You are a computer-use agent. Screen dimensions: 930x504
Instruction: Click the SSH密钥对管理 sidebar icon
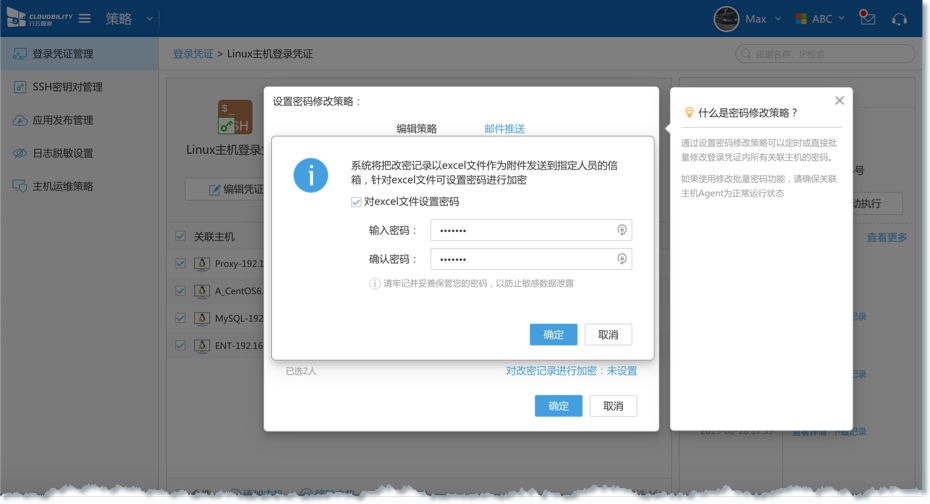coord(20,87)
